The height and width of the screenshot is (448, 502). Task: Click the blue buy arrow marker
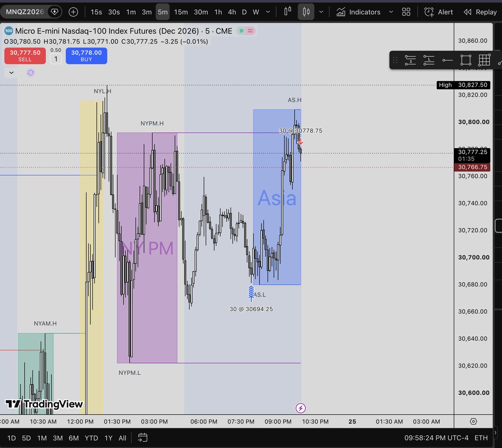[251, 294]
